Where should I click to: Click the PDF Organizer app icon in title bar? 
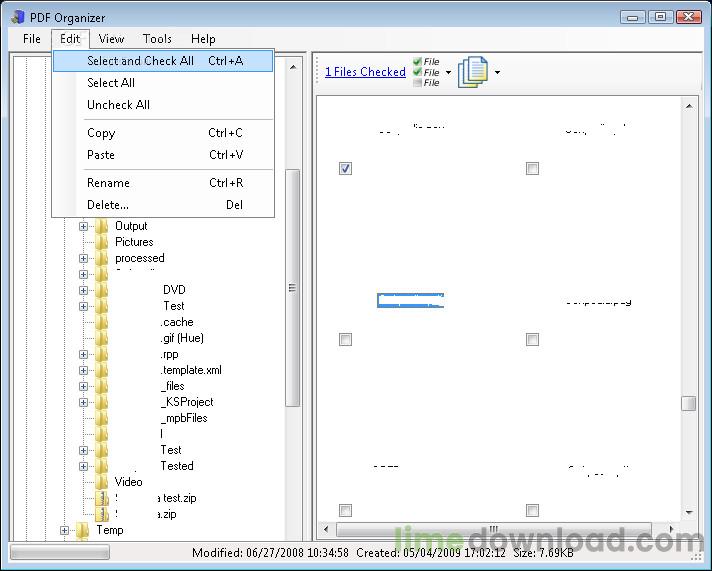18,17
